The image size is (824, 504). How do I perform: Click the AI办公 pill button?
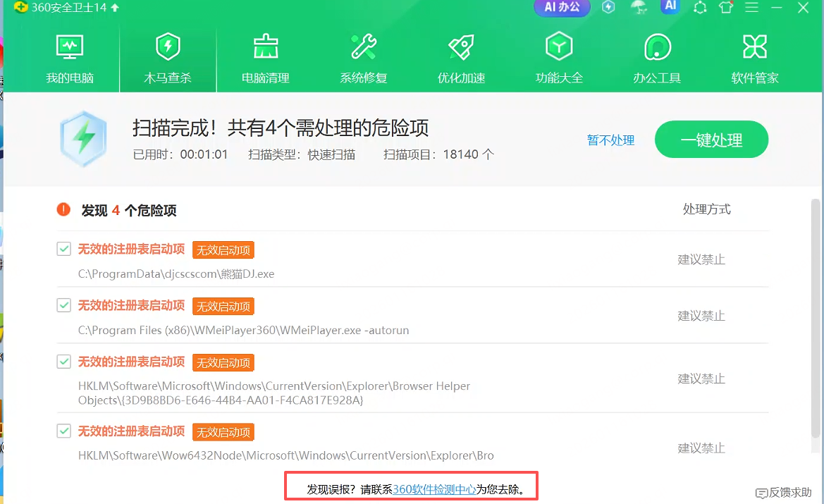pos(562,7)
